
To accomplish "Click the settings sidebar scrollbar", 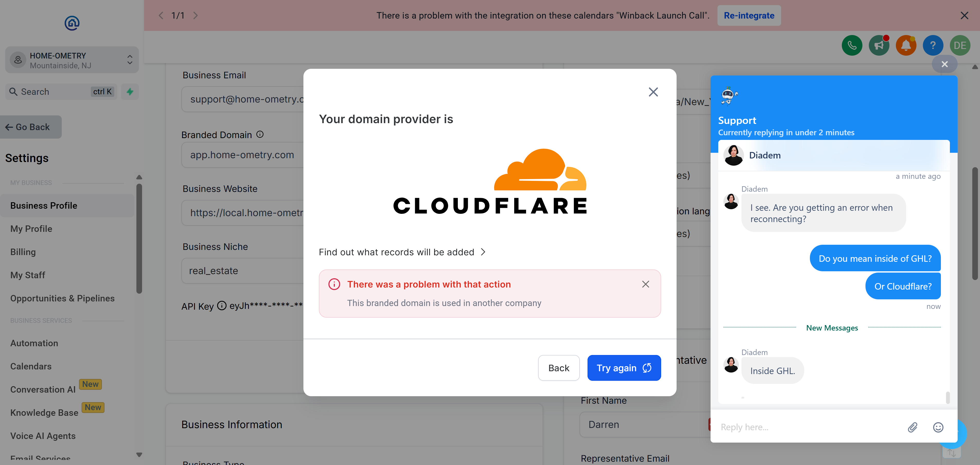I will coord(139,238).
